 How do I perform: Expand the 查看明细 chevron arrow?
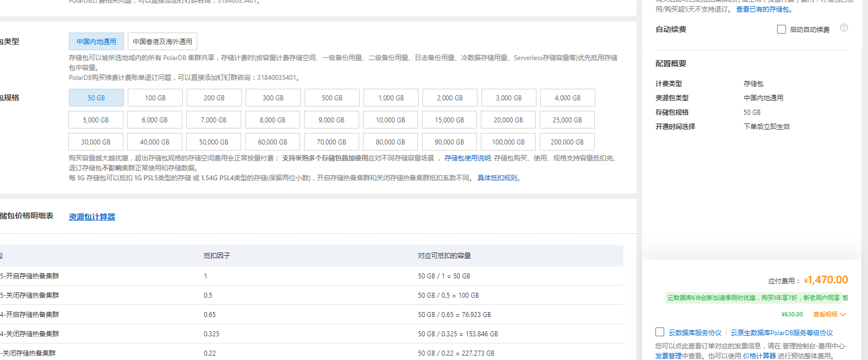click(843, 315)
